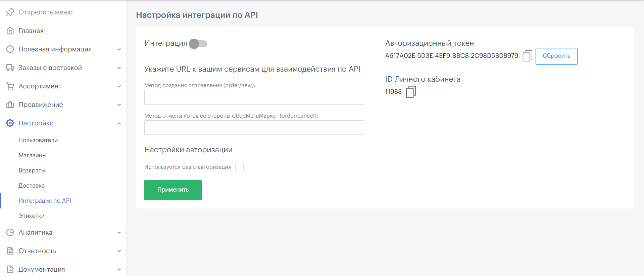
Task: Expand the Отчетность section chevron
Action: (119, 251)
